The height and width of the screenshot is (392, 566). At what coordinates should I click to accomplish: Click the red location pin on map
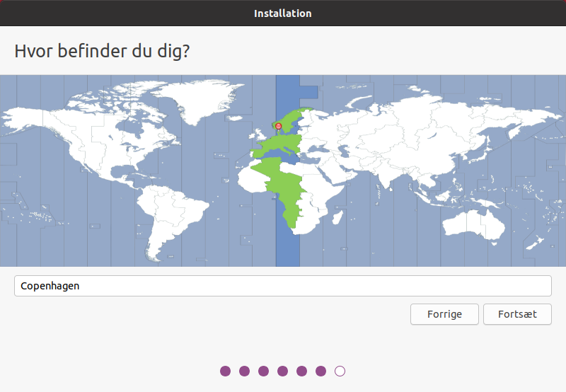point(278,127)
